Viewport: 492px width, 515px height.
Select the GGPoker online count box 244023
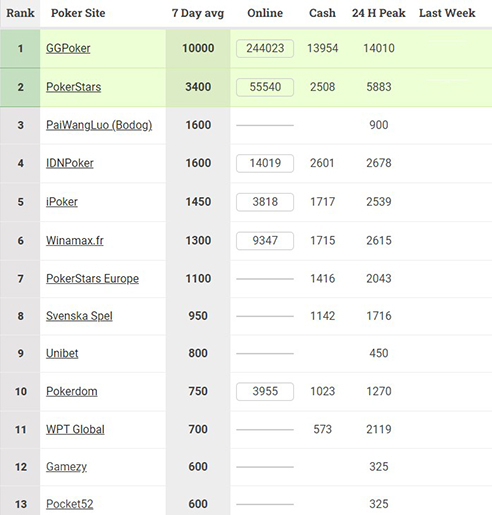pyautogui.click(x=265, y=48)
